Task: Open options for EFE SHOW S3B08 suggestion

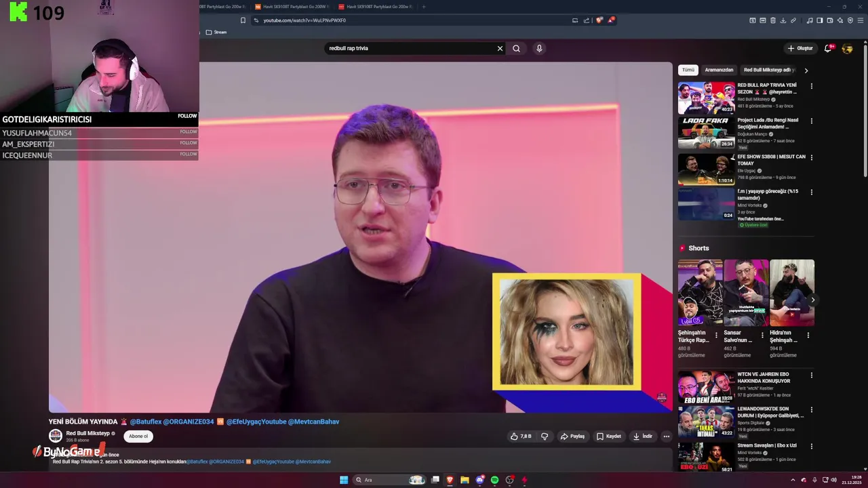Action: coord(811,157)
